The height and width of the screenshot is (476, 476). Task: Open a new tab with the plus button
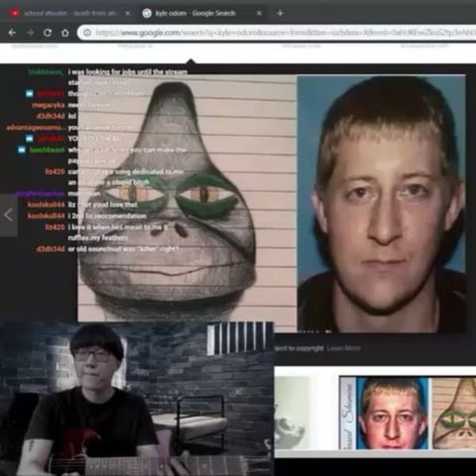pyautogui.click(x=280, y=13)
